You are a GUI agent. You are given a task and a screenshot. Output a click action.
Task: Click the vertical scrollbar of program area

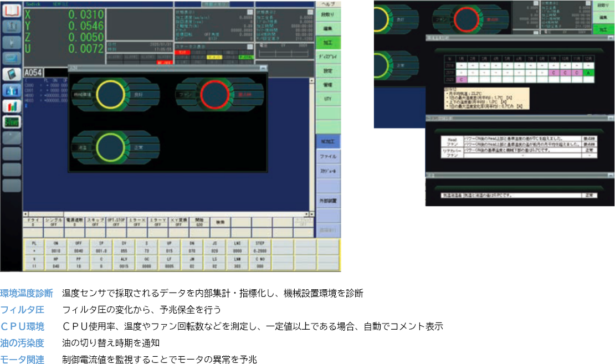312,145
